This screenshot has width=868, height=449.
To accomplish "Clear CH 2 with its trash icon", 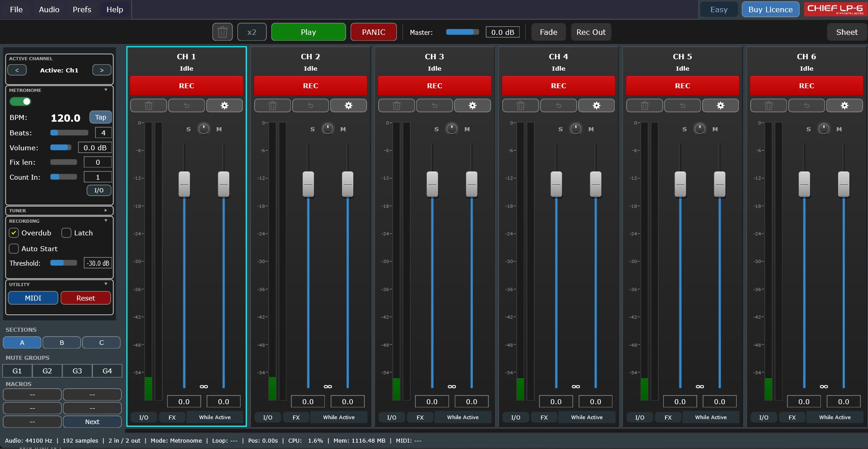I will (x=273, y=105).
